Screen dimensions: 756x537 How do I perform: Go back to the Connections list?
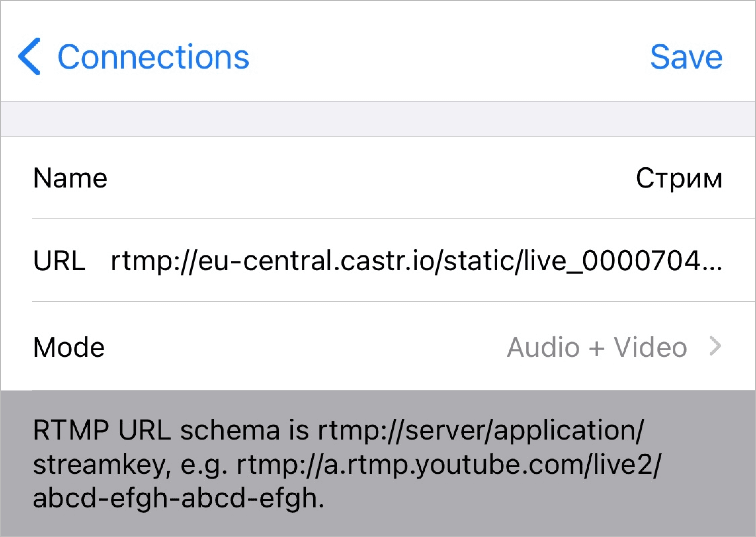pos(153,57)
